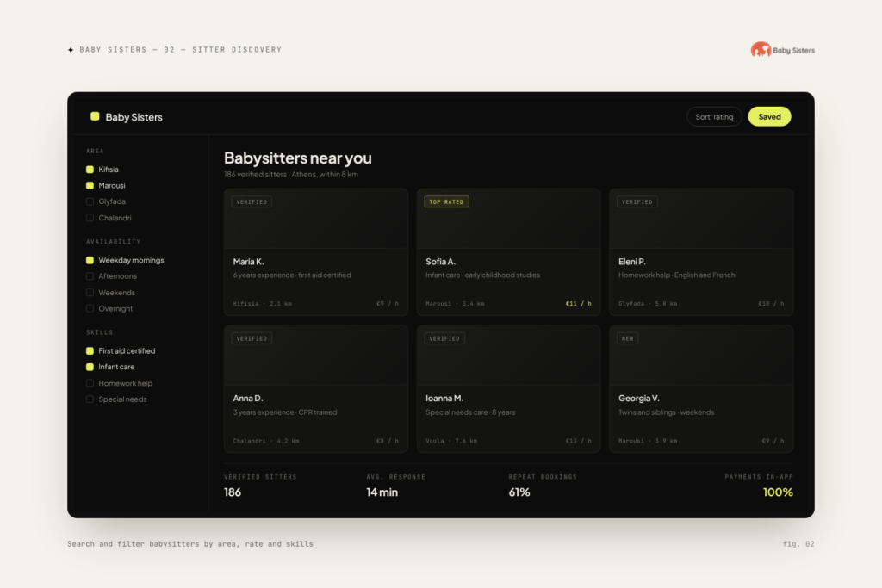
Task: Click the €11 / h rate on Sofia's card
Action: click(578, 304)
